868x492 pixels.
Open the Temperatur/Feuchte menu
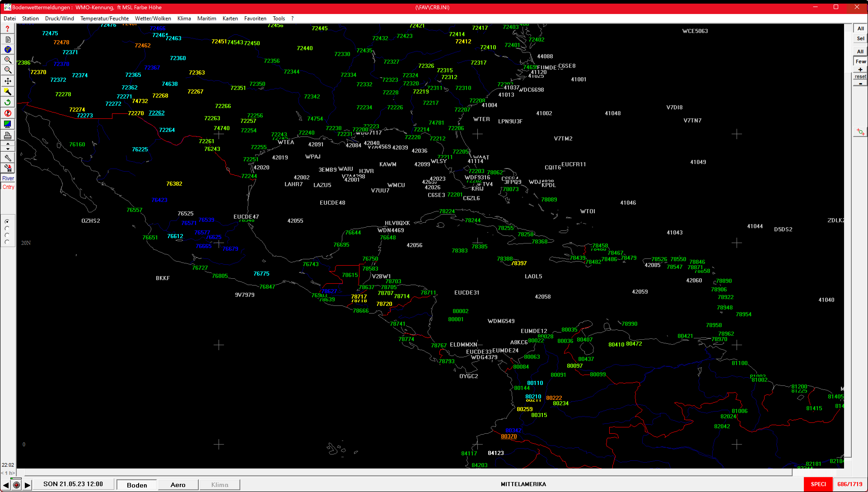104,18
